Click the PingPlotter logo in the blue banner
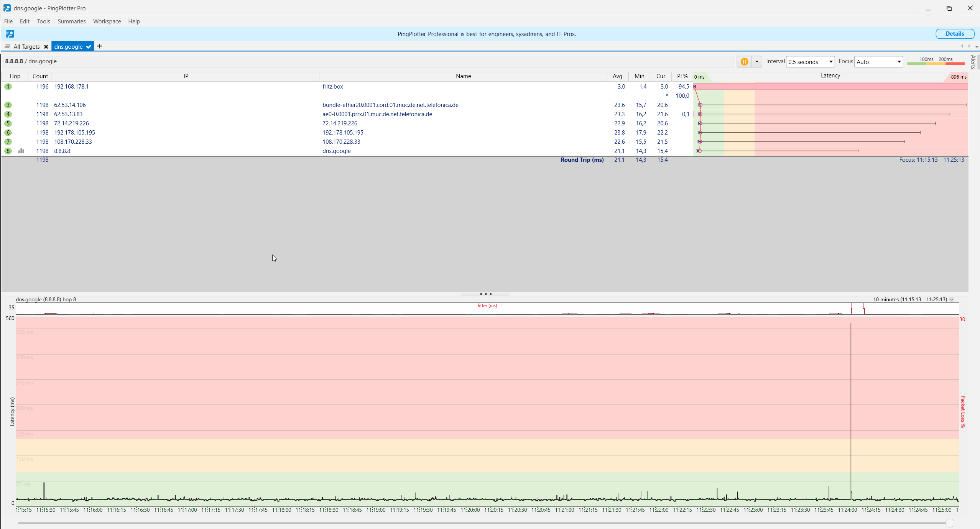 10,34
